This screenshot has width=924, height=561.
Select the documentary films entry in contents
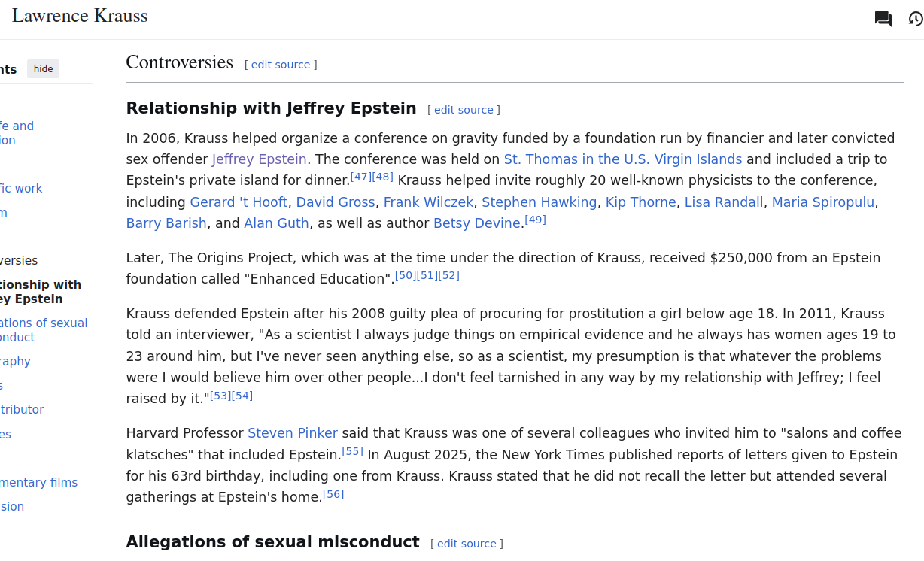click(x=38, y=482)
